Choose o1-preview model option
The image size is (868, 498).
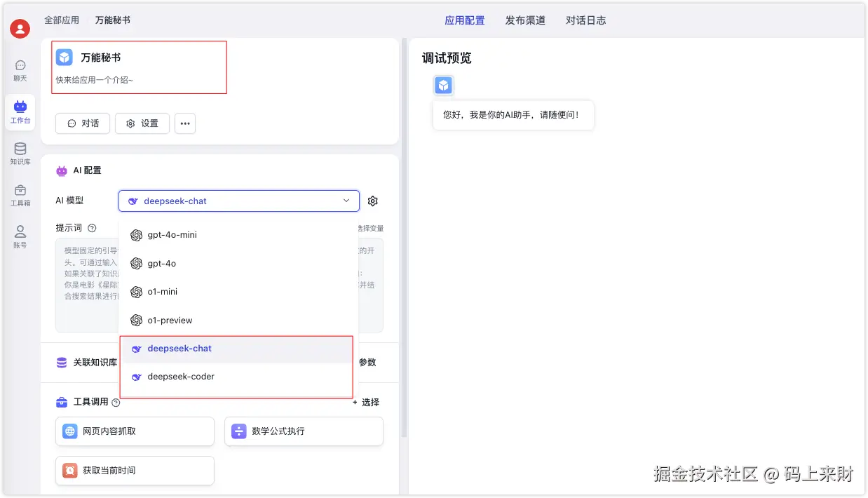pyautogui.click(x=239, y=321)
